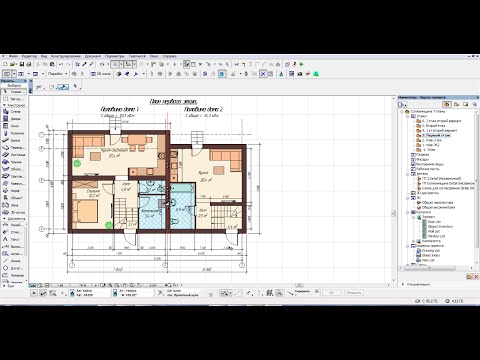Select the Text (Текст) tool
The height and width of the screenshot is (360, 480).
[13, 239]
